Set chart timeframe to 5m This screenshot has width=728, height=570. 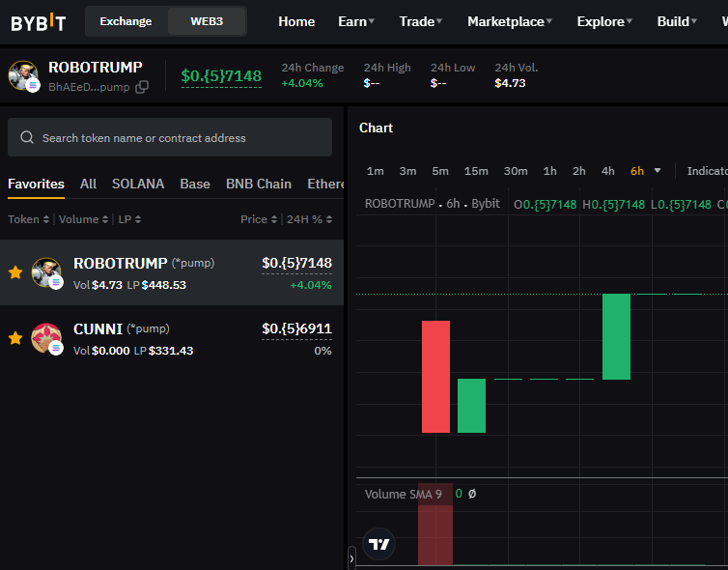coord(440,171)
